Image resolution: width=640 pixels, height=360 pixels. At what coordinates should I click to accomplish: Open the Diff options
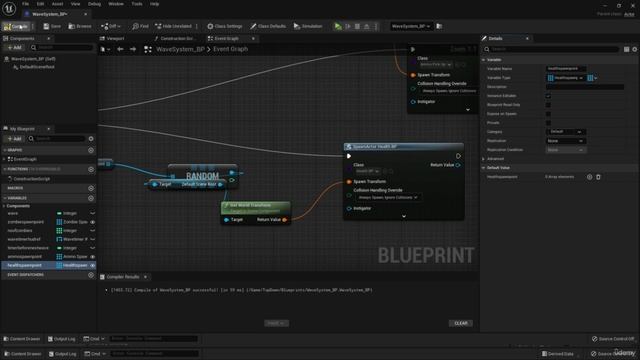(111, 27)
